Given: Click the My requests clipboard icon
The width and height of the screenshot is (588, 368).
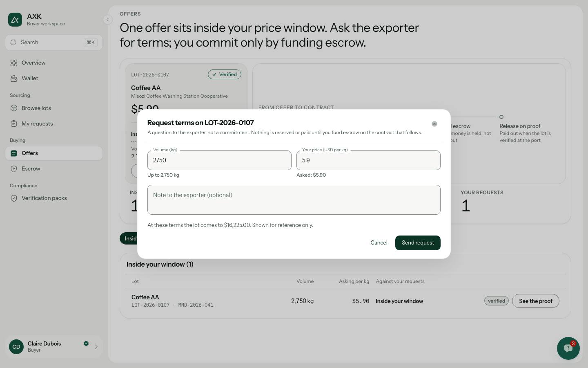Looking at the screenshot, I should (14, 124).
